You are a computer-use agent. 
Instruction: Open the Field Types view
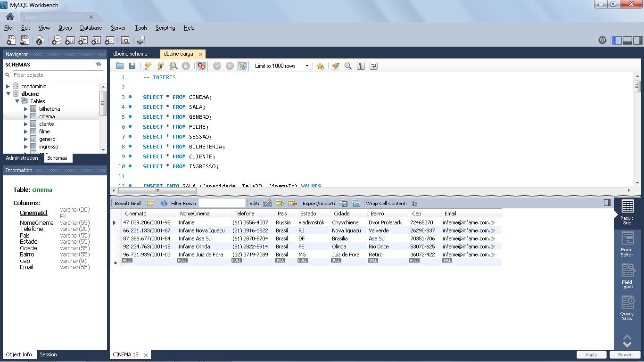(627, 276)
